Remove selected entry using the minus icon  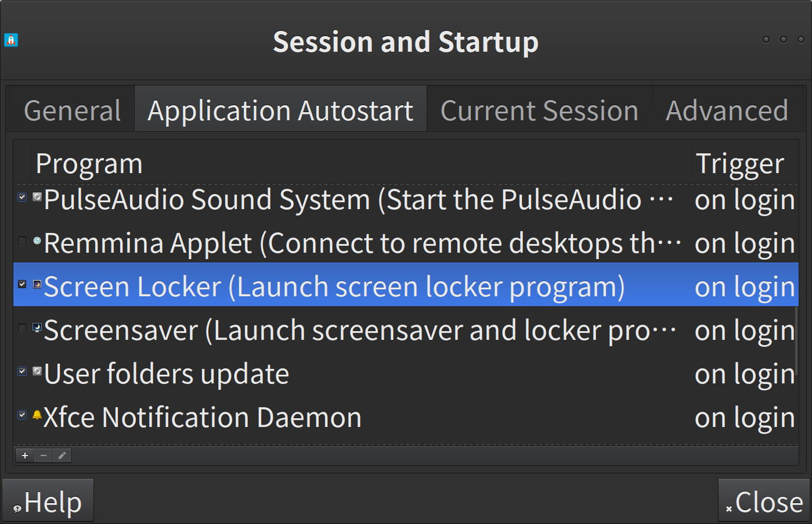(x=44, y=455)
